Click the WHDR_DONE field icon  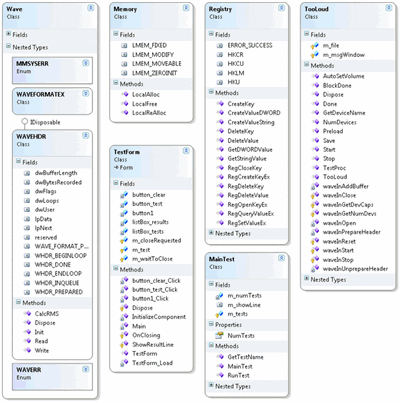point(27,265)
